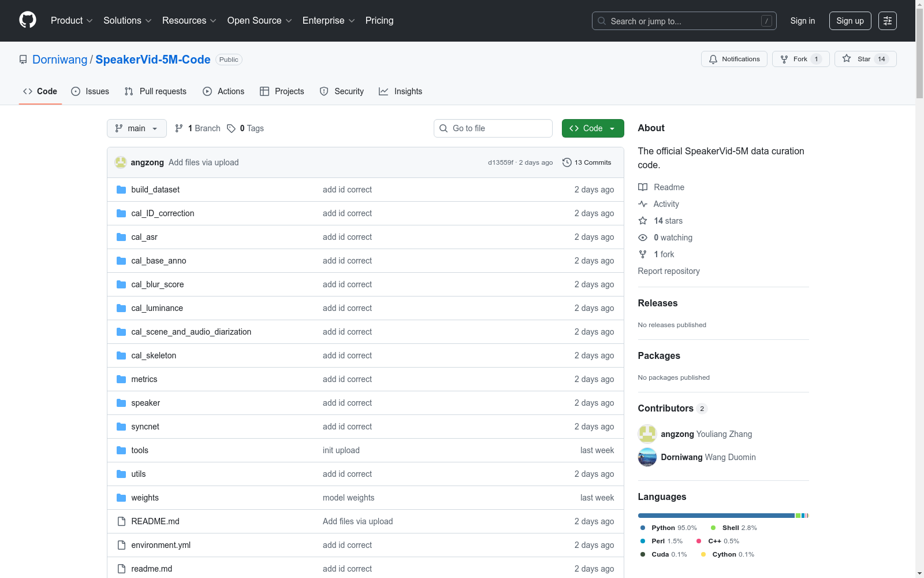Open Dorniwang contributor avatar
The height and width of the screenshot is (578, 924).
pyautogui.click(x=647, y=457)
